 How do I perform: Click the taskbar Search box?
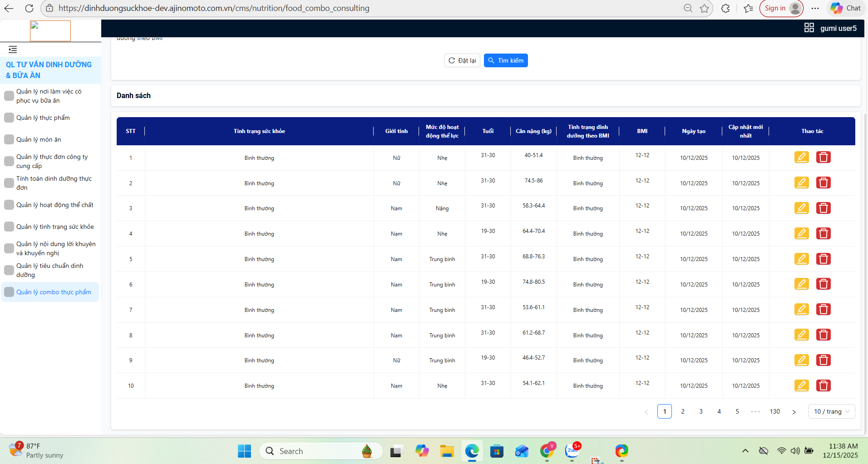(x=321, y=451)
